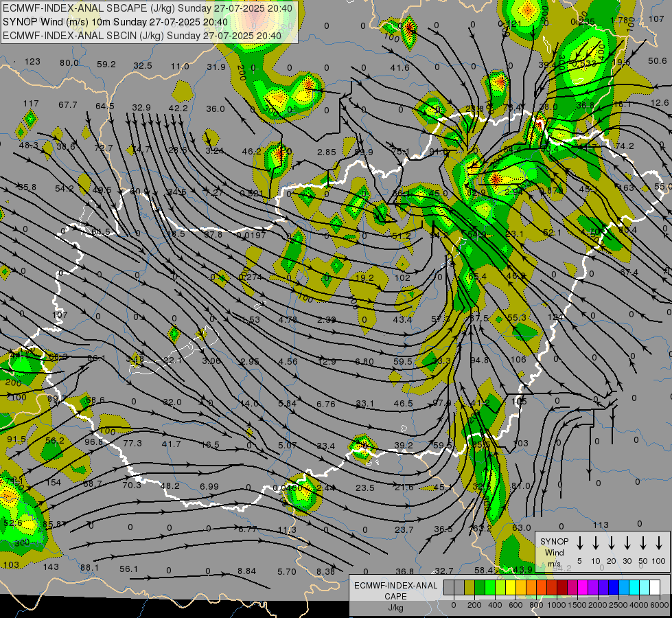Pick the white swatch at 6000 end

point(654,588)
